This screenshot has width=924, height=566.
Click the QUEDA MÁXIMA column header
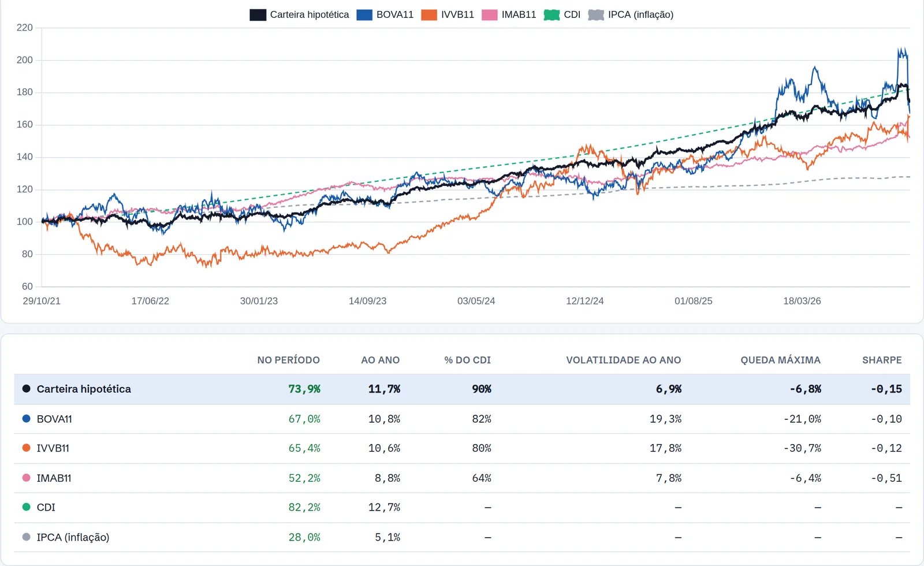tap(780, 360)
